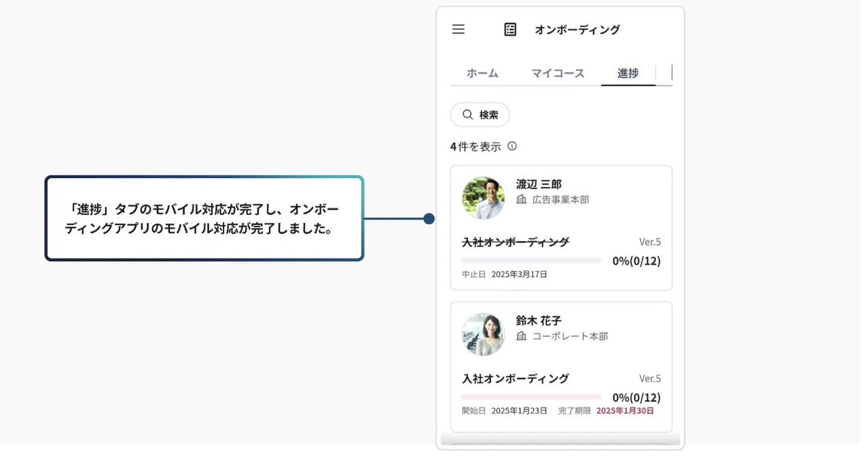Click the struck-through 入社オンボーディング course title
Screen dimensions: 868x458
(x=516, y=242)
